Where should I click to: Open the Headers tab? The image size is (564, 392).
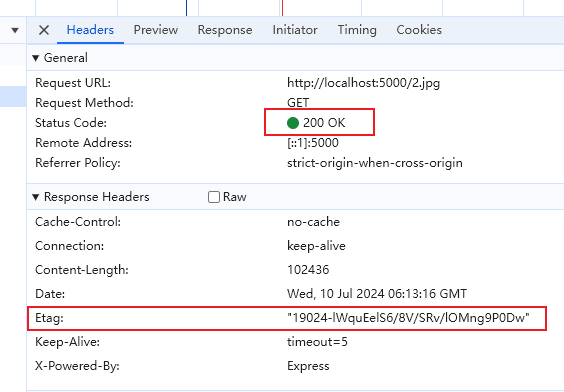pos(90,30)
